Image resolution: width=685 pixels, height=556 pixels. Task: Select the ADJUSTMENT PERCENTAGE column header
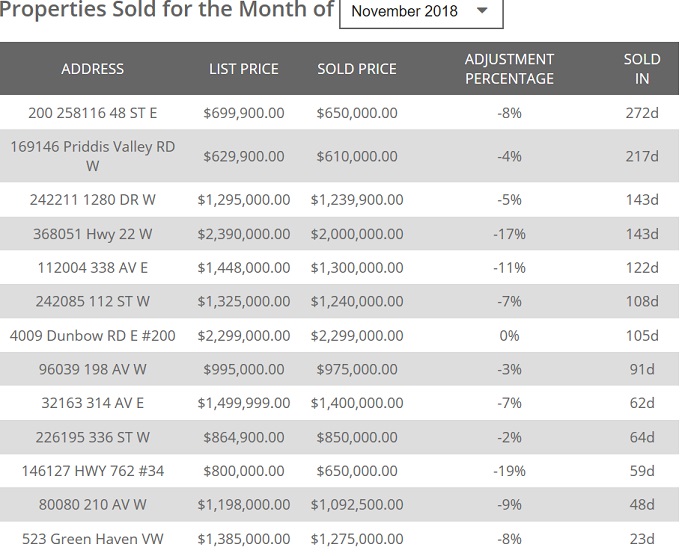pos(509,69)
